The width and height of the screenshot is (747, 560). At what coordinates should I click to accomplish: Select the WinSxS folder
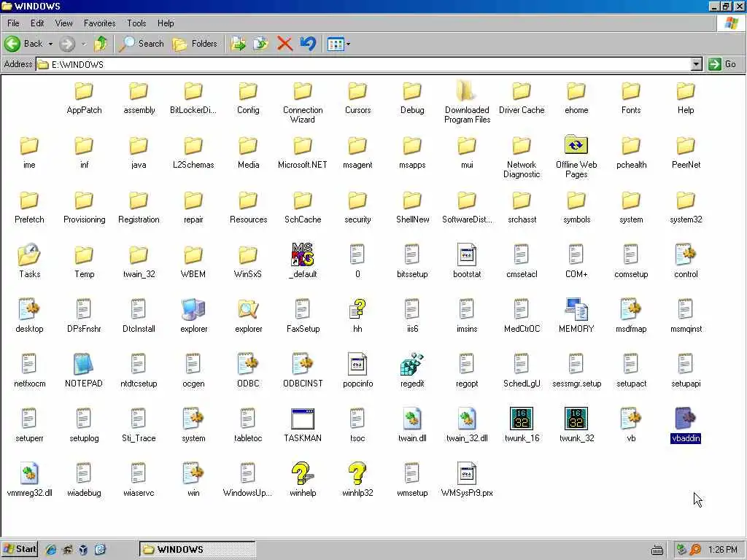tap(248, 254)
